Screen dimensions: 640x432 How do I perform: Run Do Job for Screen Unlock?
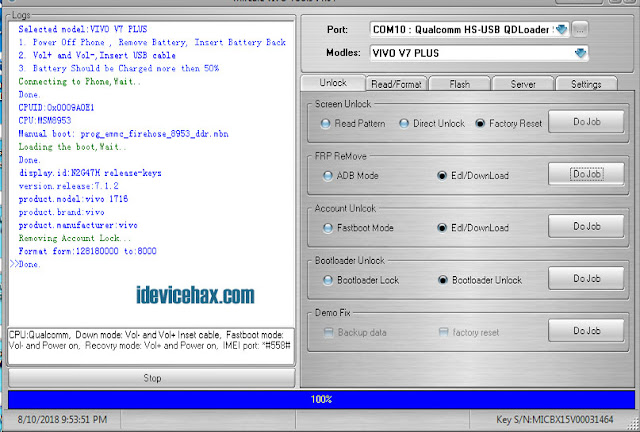point(586,122)
